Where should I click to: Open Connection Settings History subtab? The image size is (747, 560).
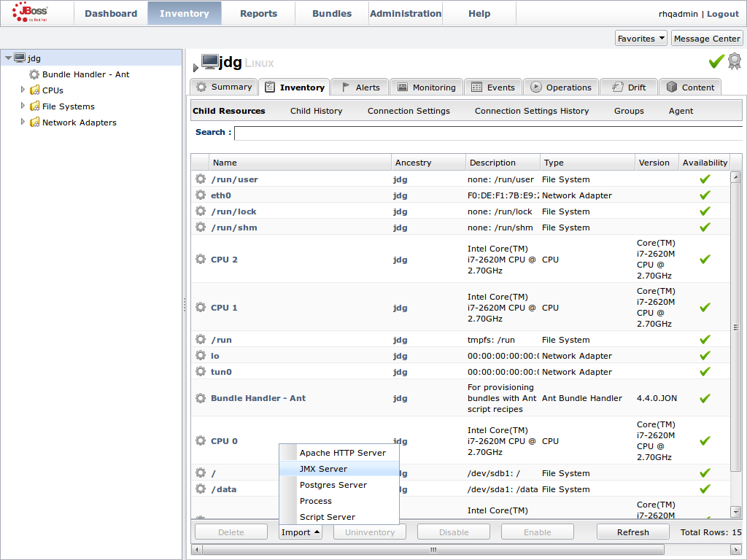531,111
